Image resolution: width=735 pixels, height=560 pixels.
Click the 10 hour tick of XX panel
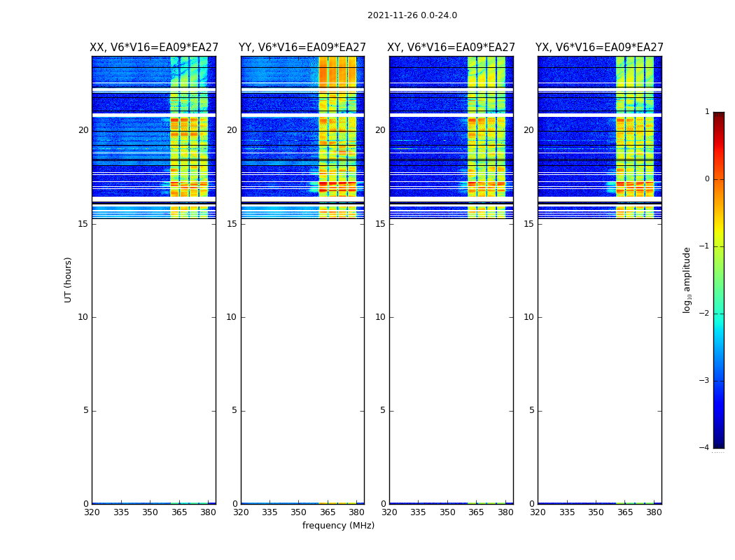83,317
